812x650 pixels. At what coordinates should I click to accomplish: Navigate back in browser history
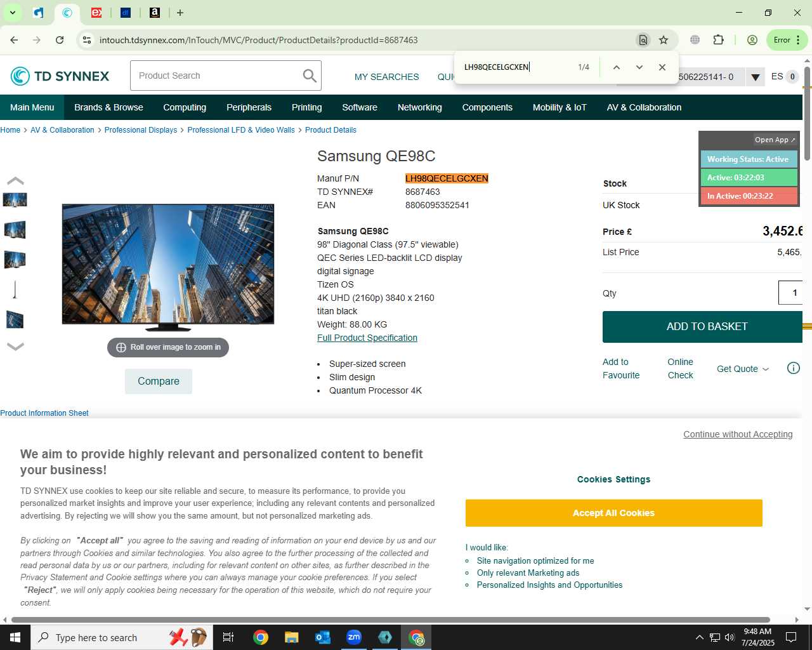[x=14, y=40]
